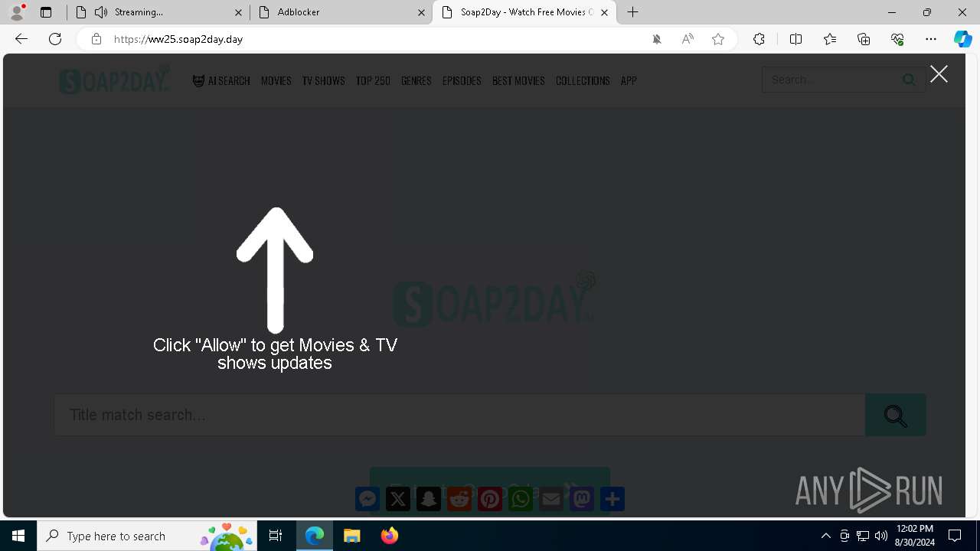The height and width of the screenshot is (551, 980).
Task: Open Collections site link
Action: point(583,80)
